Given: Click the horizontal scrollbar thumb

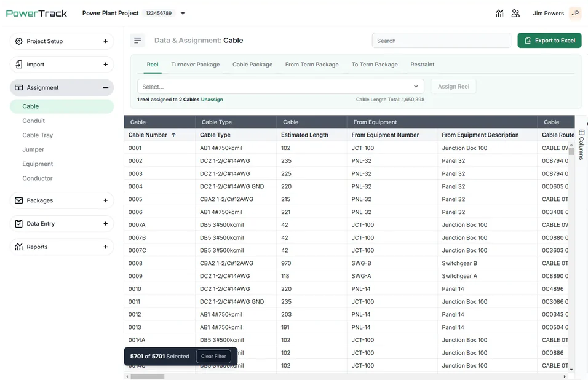Looking at the screenshot, I should point(148,376).
